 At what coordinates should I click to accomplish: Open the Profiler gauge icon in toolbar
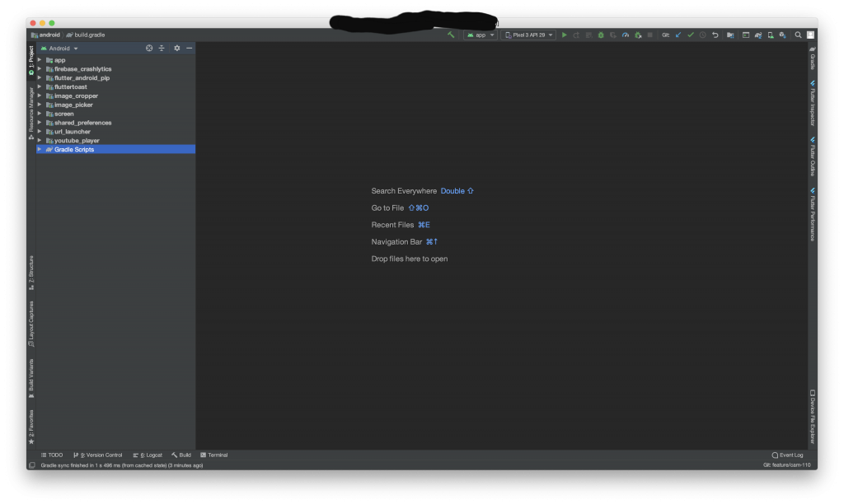click(x=626, y=35)
